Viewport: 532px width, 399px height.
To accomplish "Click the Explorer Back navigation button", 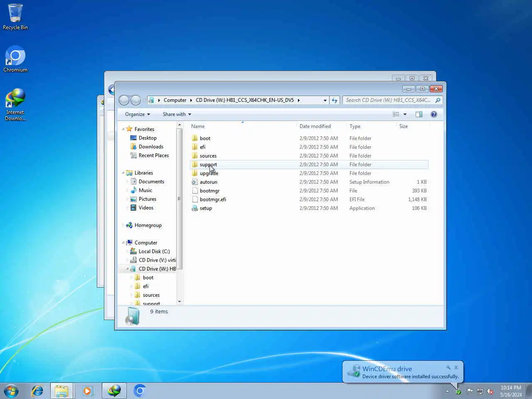I will click(x=124, y=100).
